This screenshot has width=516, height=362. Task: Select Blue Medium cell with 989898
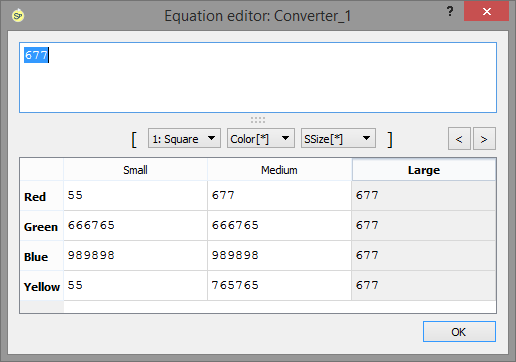[279, 256]
